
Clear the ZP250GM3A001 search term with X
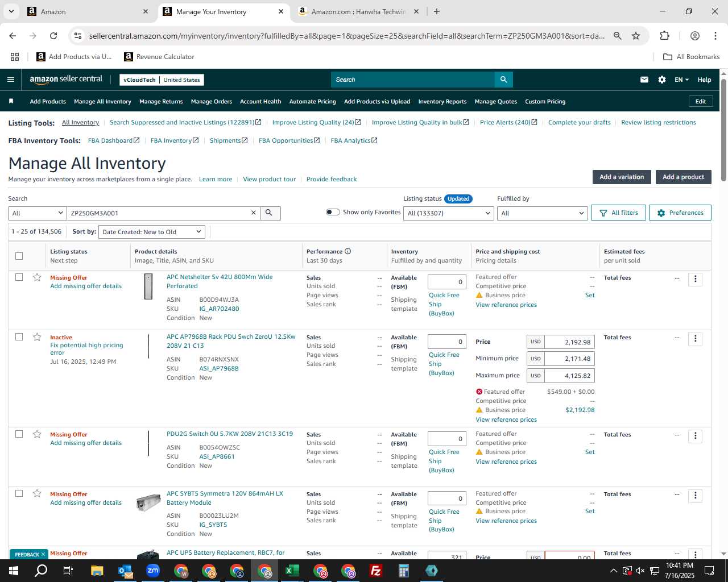[x=254, y=213]
